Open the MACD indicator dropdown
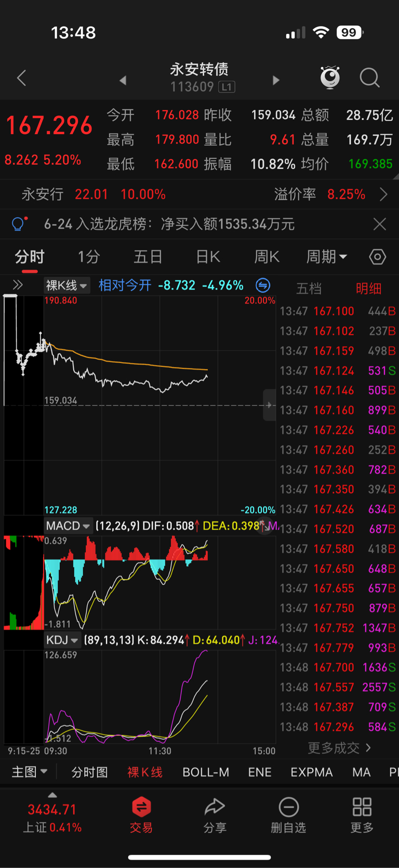Image resolution: width=399 pixels, height=868 pixels. [x=68, y=525]
